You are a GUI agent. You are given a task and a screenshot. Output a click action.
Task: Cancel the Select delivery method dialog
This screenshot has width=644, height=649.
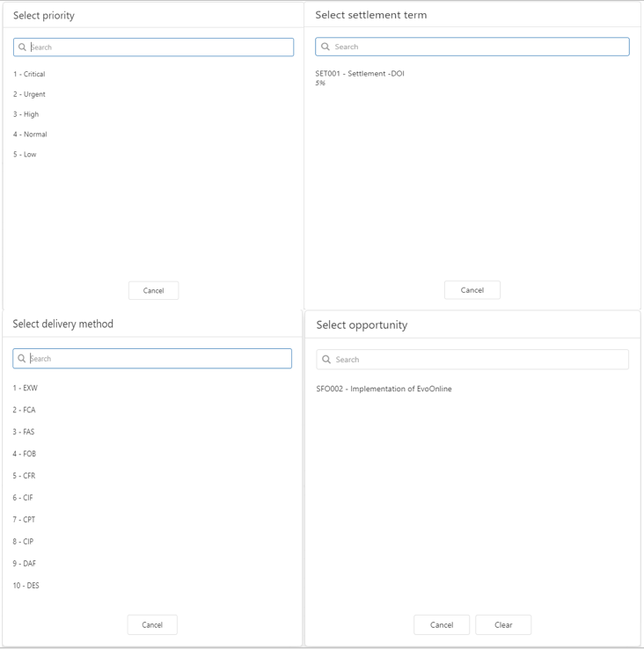click(152, 625)
